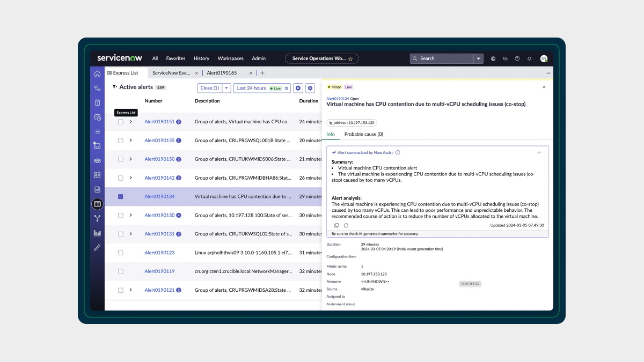Viewport: 644px width, 362px height.
Task: Check the box for Alert0190151
Action: (x=121, y=122)
